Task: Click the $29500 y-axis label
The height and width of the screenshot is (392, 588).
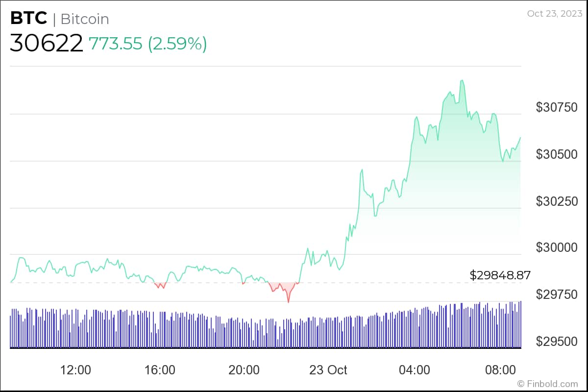Action: [558, 342]
